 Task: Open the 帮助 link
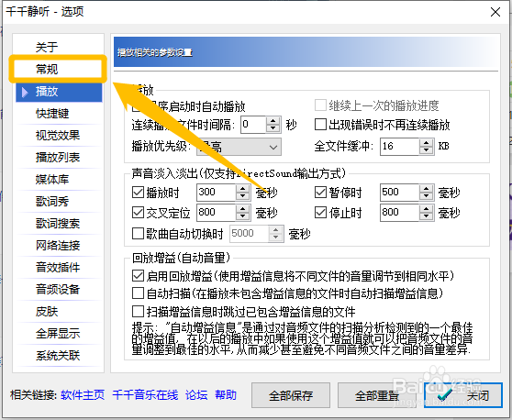(x=226, y=395)
